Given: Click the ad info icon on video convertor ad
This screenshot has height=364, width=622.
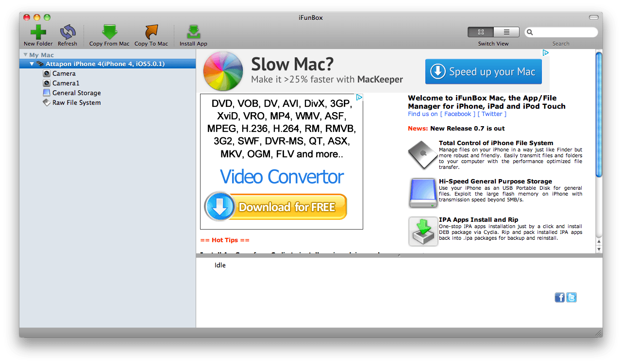Looking at the screenshot, I should (359, 98).
